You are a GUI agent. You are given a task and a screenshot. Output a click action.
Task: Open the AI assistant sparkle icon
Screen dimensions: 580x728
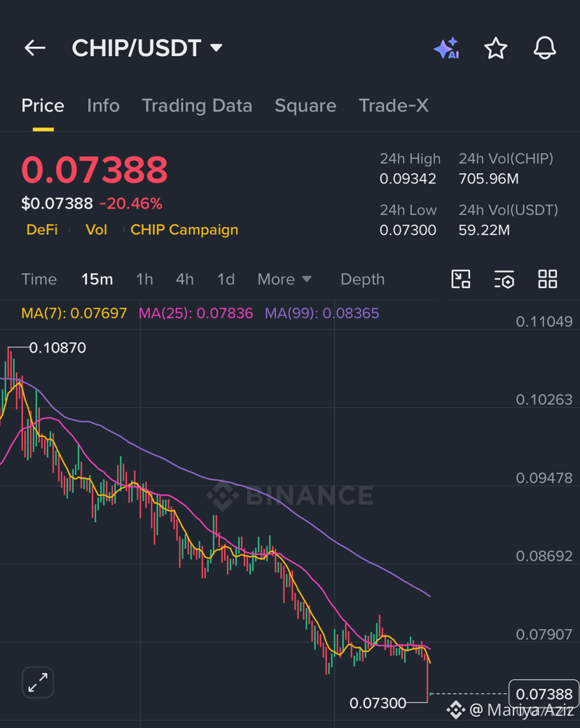(x=446, y=48)
